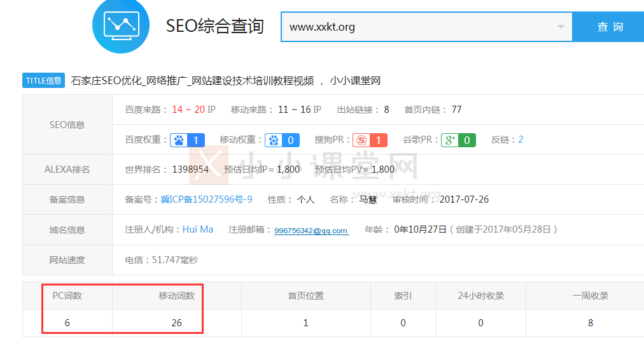Open the 冀ICP备15027596号-9 record link
This screenshot has height=339, width=644.
207,199
